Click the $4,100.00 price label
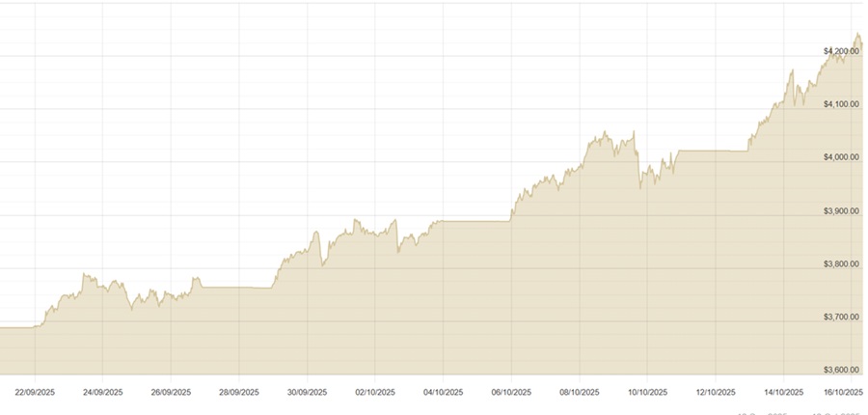Screen dimensions: 868x415 [x=841, y=104]
